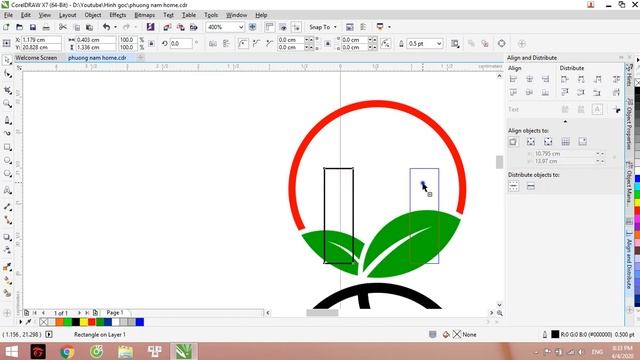This screenshot has width=640, height=360.
Task: Select the Ellipse tool
Action: coord(7,160)
